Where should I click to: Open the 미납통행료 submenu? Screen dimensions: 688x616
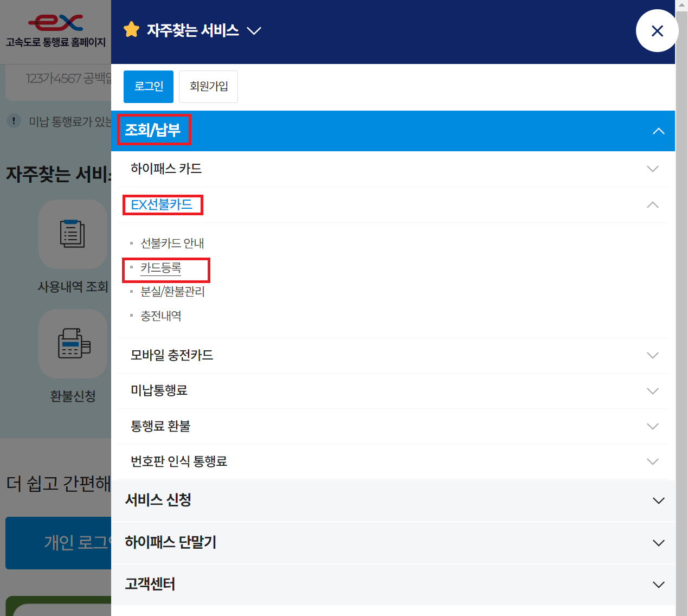point(159,390)
